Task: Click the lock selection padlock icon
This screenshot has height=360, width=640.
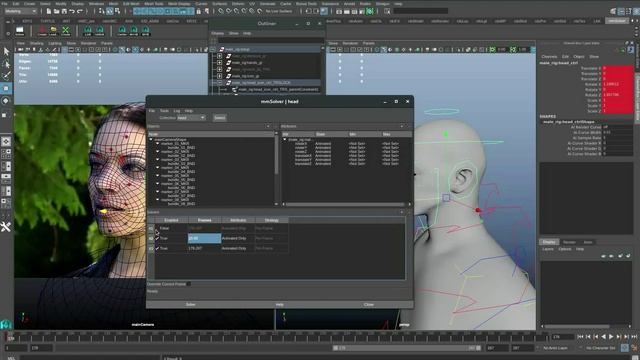Action: point(198,11)
